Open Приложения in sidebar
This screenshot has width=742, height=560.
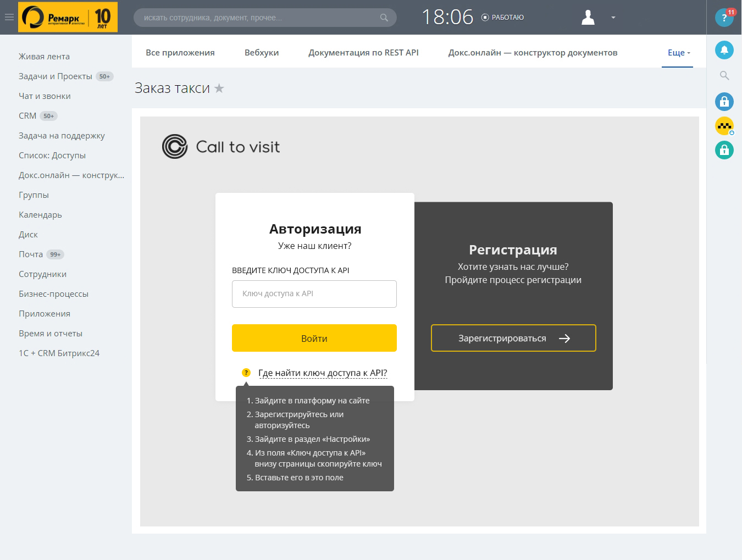click(x=45, y=314)
